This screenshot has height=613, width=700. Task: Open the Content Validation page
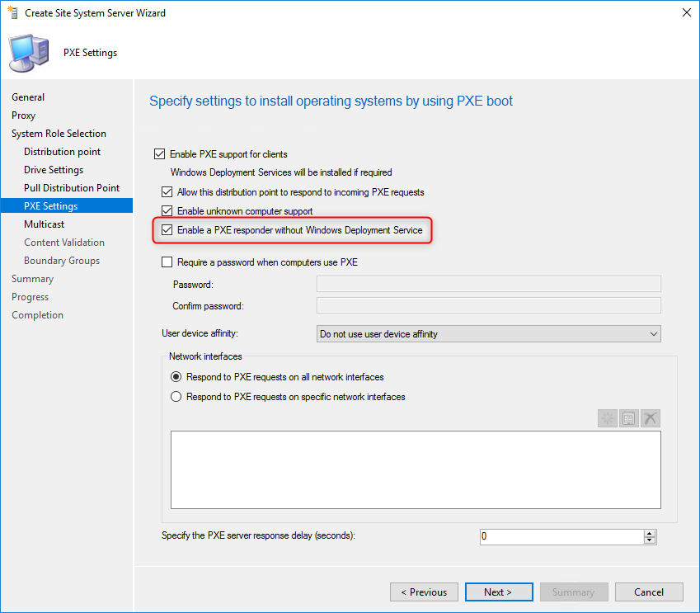pos(64,243)
